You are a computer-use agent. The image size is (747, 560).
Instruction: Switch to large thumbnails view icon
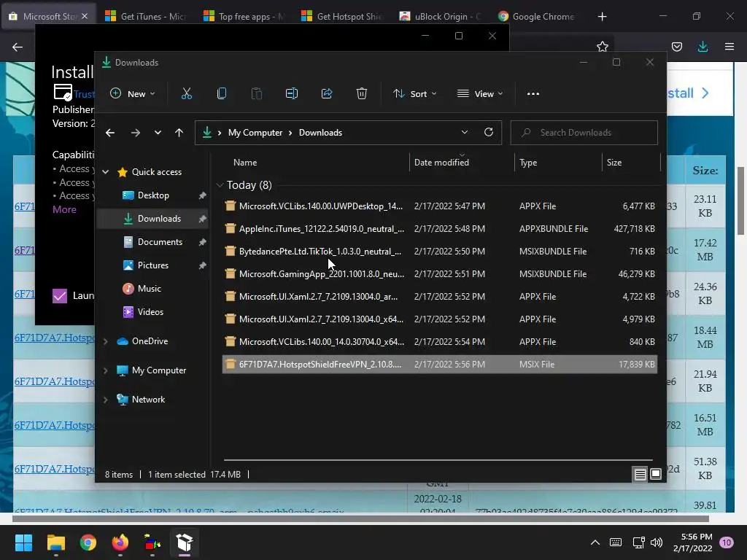coord(656,474)
